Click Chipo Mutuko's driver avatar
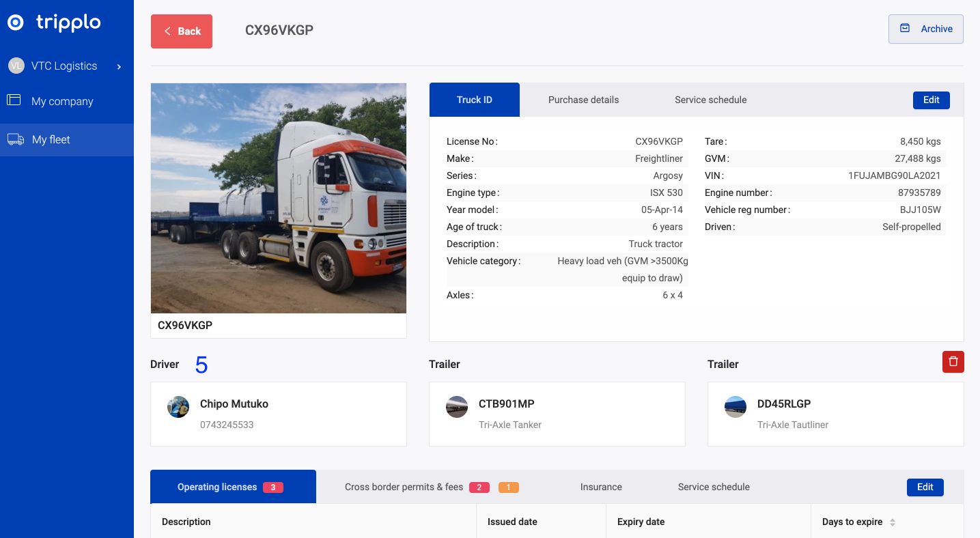 point(178,407)
